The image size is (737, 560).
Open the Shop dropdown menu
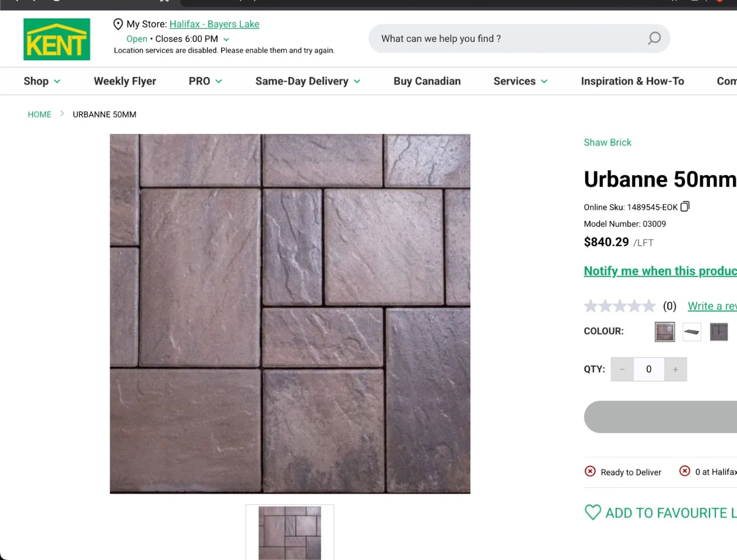(41, 81)
